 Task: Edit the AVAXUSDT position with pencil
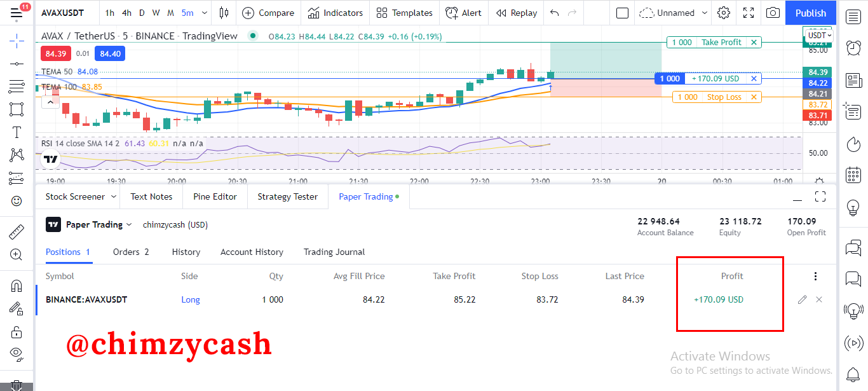click(802, 299)
